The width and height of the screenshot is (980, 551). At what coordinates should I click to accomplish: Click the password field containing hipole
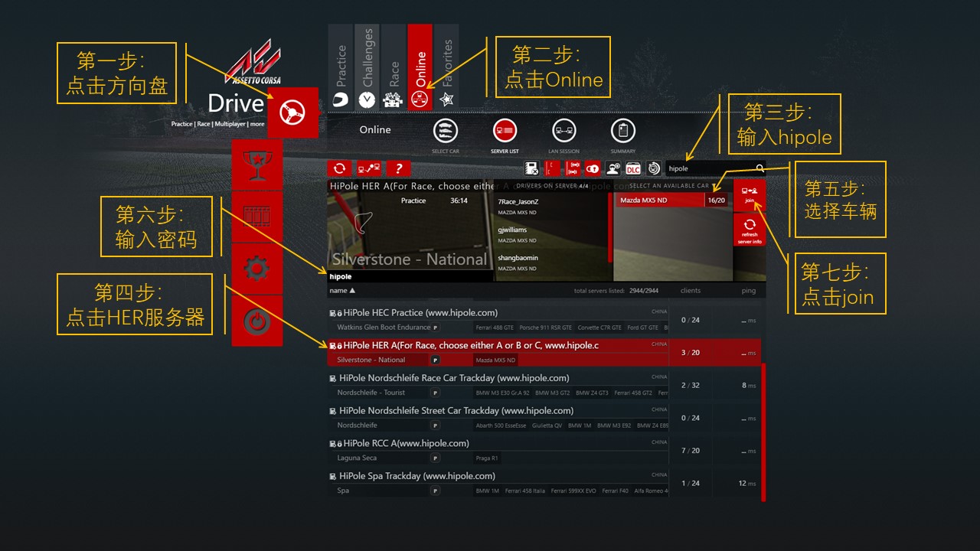click(410, 277)
